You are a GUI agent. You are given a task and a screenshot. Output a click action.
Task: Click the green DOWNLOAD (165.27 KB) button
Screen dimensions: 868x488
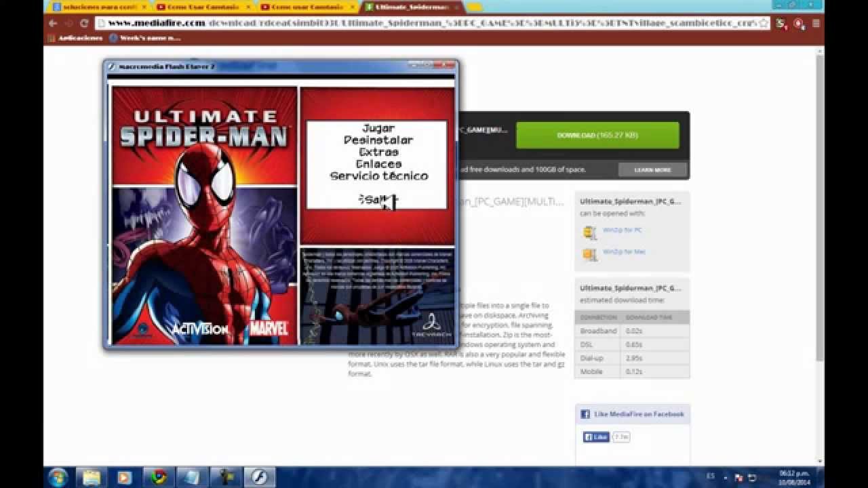pyautogui.click(x=597, y=135)
